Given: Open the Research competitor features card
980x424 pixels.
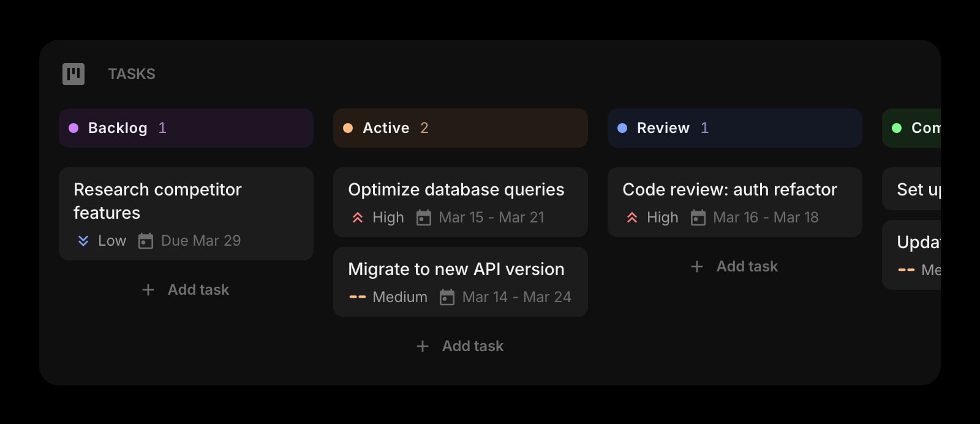Looking at the screenshot, I should click(x=186, y=214).
